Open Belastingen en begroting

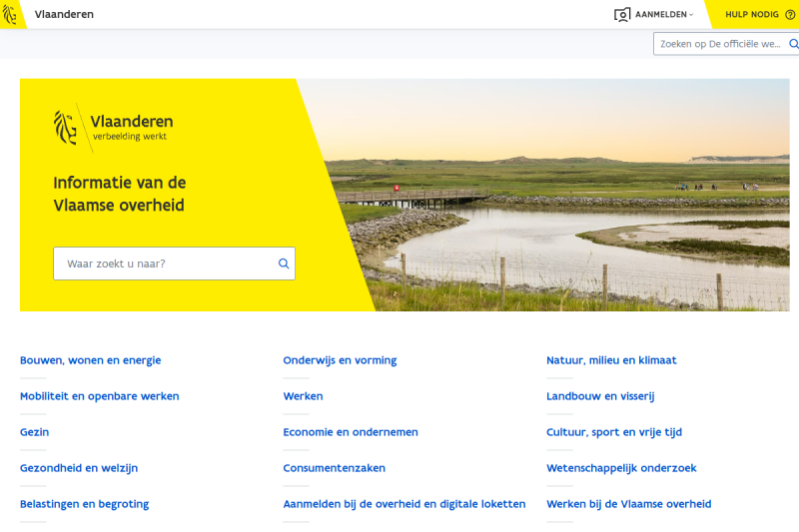click(85, 504)
